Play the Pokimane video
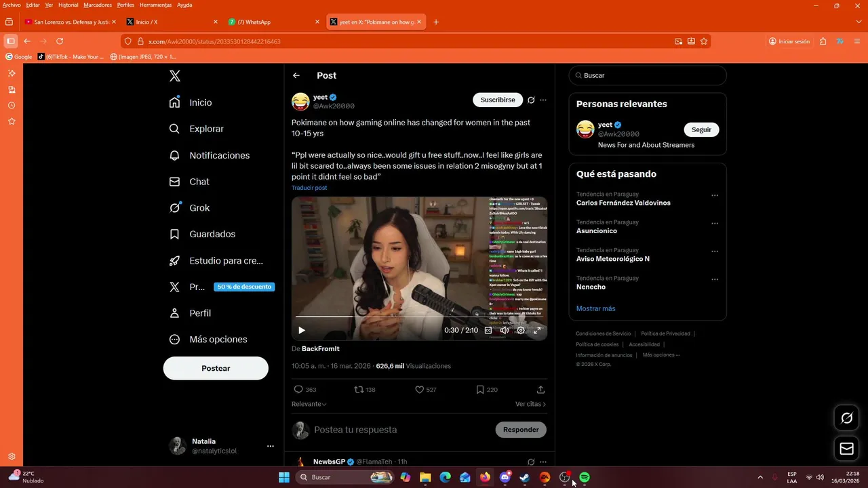 302,330
